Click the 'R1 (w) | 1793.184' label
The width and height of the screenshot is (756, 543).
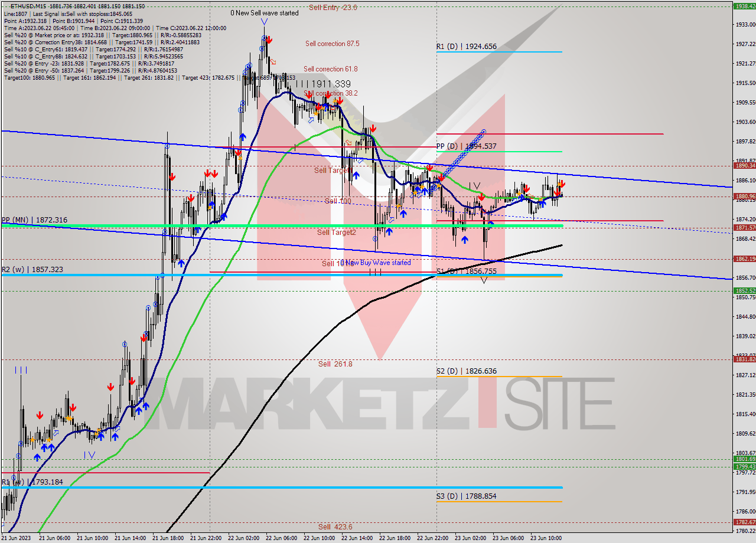(32, 482)
